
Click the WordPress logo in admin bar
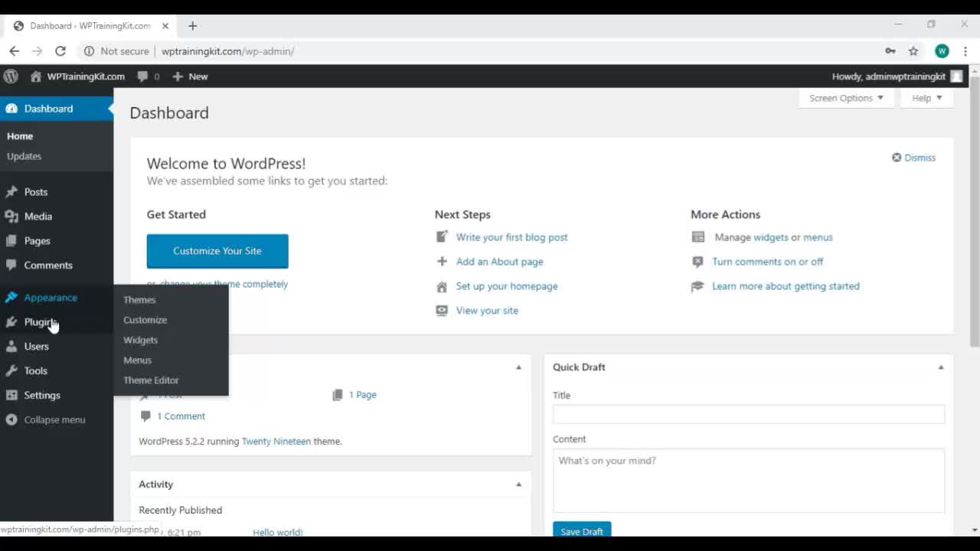(x=11, y=77)
